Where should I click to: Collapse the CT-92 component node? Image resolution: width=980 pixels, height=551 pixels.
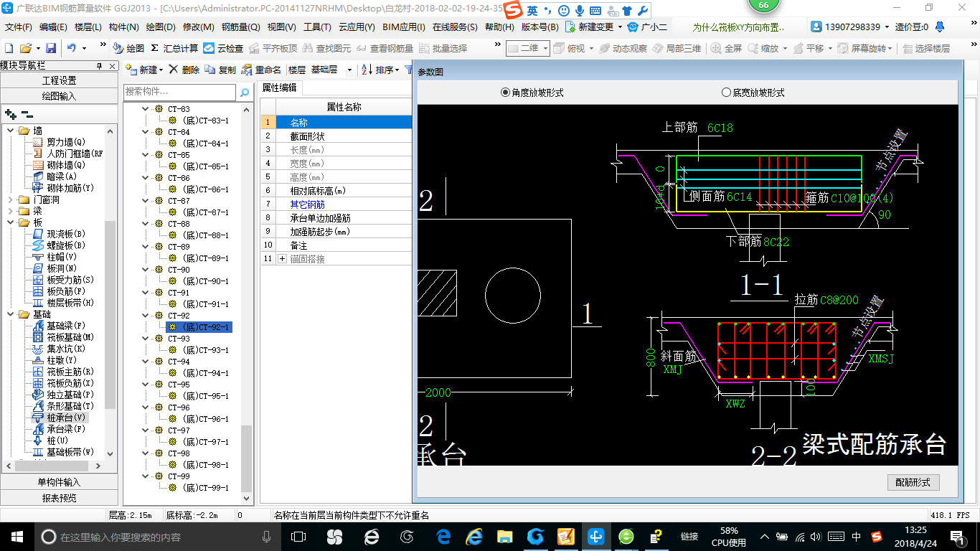pyautogui.click(x=146, y=316)
